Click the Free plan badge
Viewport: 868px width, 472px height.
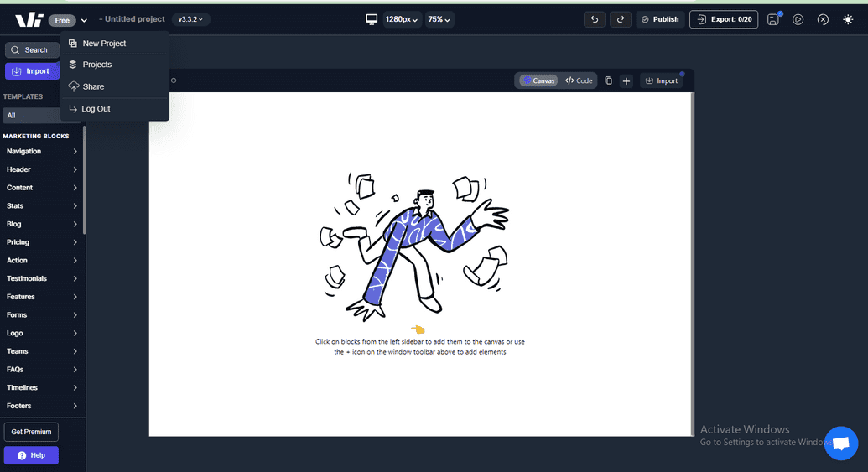coord(62,20)
